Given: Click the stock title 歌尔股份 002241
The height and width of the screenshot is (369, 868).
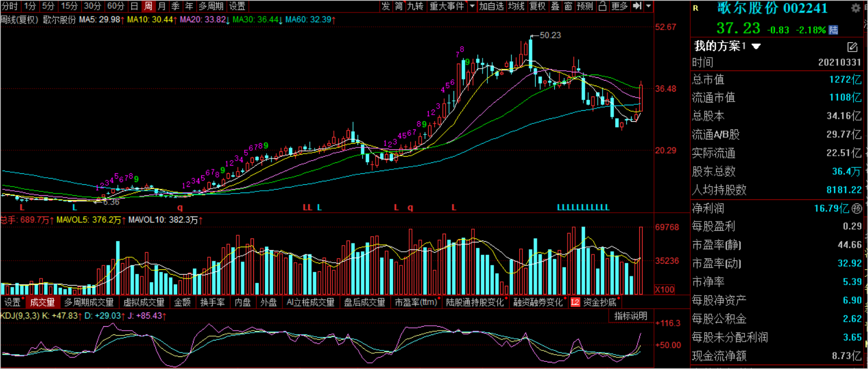Looking at the screenshot, I should point(773,8).
